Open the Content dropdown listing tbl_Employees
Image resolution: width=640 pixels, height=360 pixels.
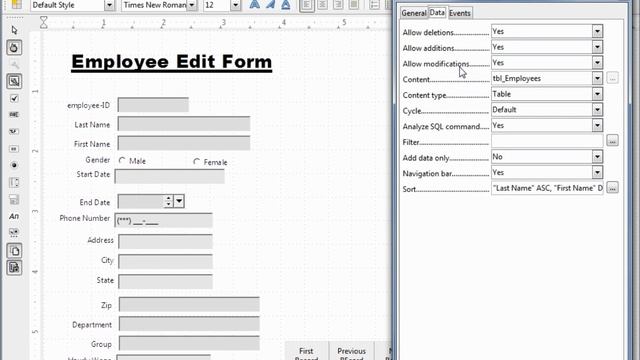(x=597, y=78)
